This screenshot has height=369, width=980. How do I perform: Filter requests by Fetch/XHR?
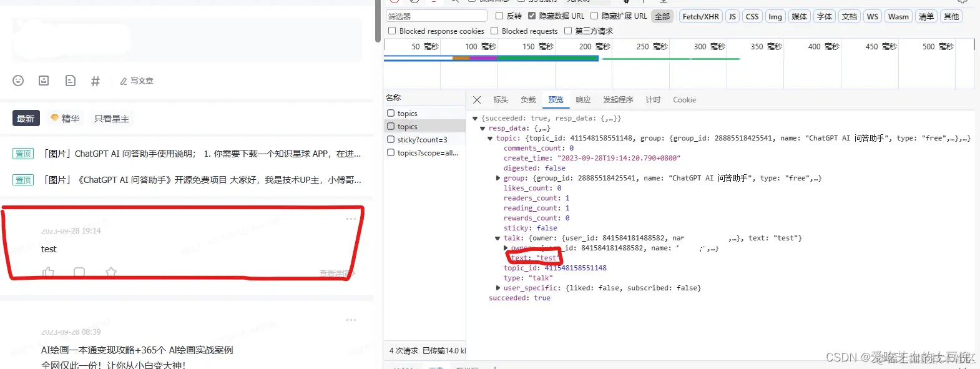click(x=700, y=17)
